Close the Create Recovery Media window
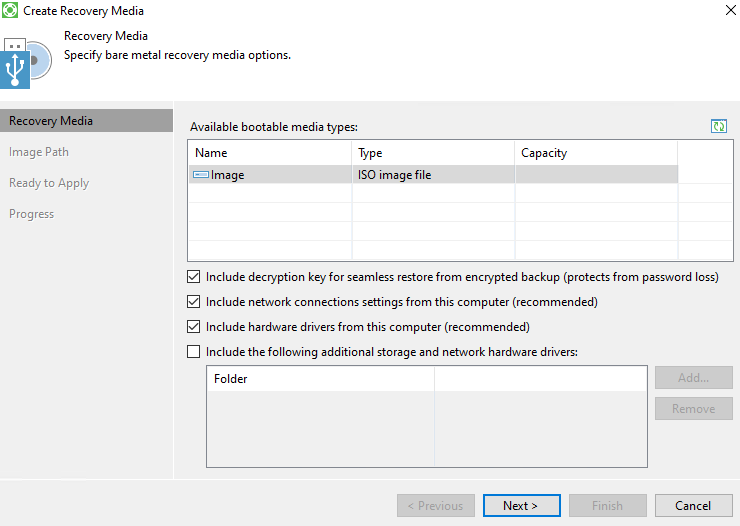The image size is (740, 526). click(x=725, y=11)
